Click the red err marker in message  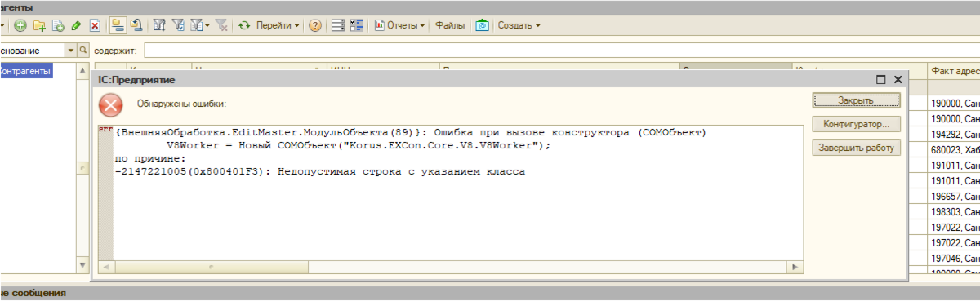click(105, 129)
